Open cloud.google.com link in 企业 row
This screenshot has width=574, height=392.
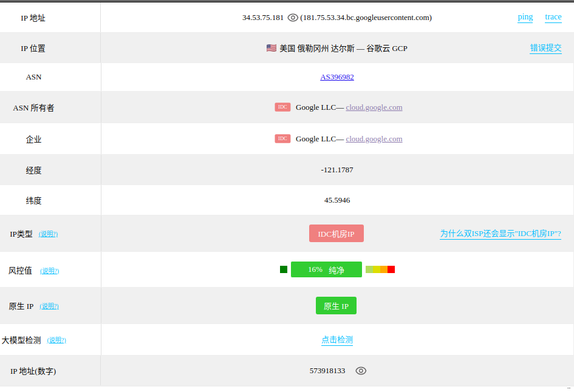pos(374,139)
